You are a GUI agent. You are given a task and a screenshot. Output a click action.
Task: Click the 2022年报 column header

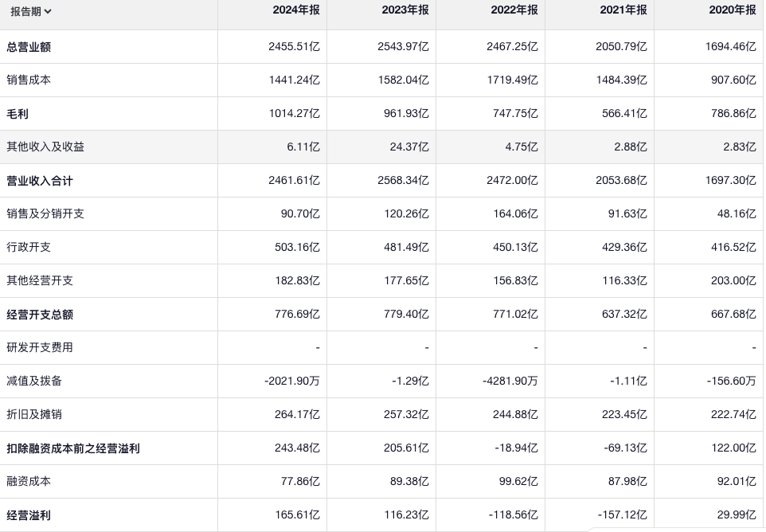514,10
